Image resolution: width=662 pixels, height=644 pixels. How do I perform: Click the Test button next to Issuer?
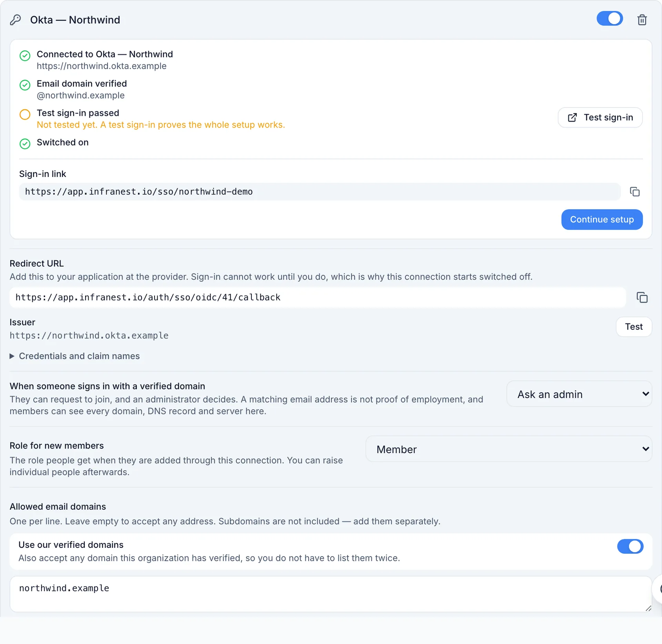click(634, 327)
